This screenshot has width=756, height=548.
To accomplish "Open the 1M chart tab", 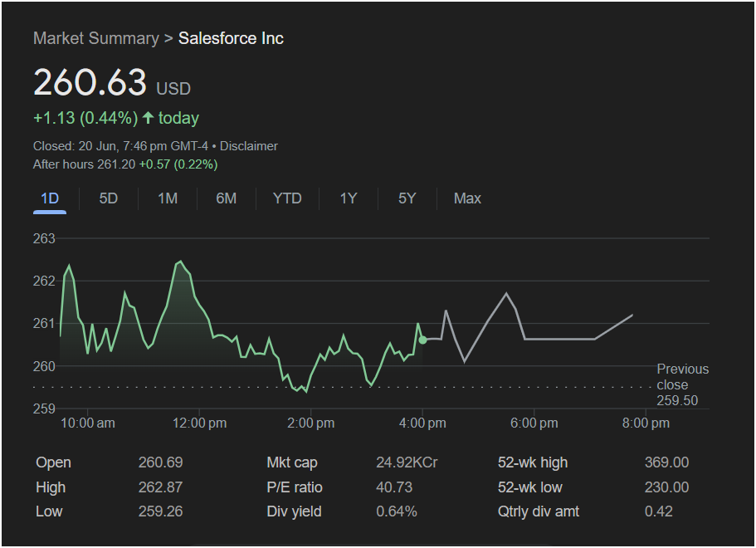I will pos(168,198).
